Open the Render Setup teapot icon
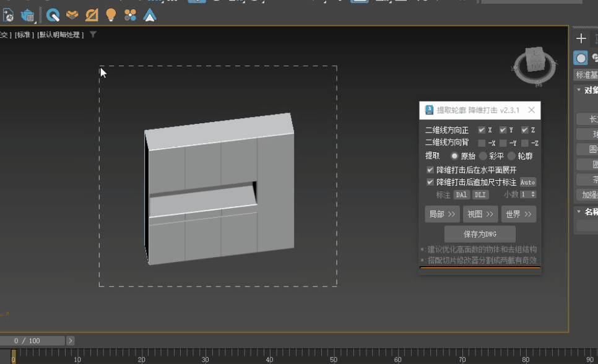 (x=27, y=15)
